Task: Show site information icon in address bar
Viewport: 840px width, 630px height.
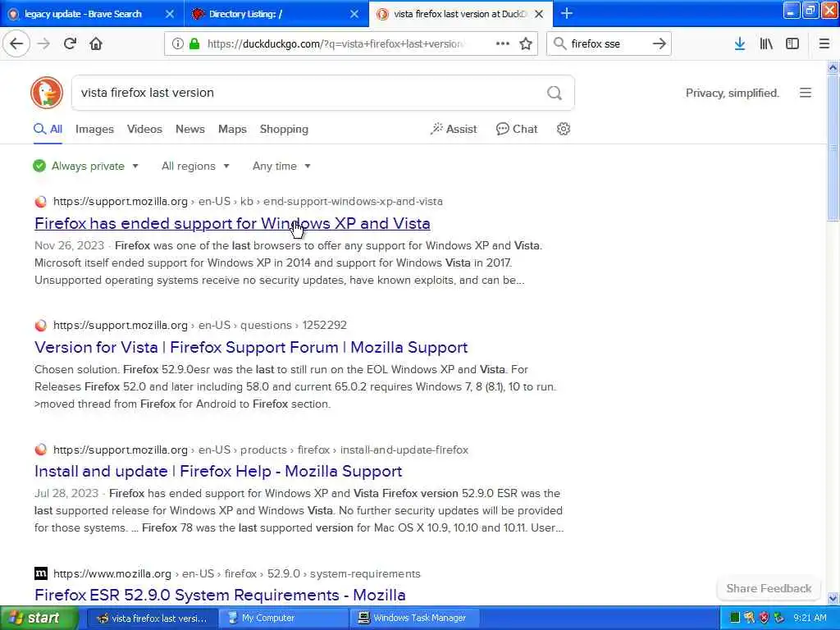Action: coord(177,43)
